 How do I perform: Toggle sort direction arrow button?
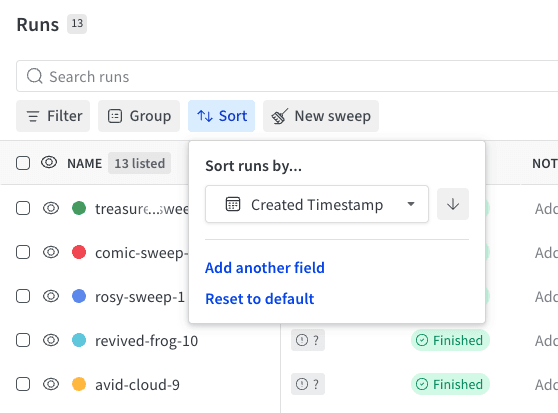(453, 204)
